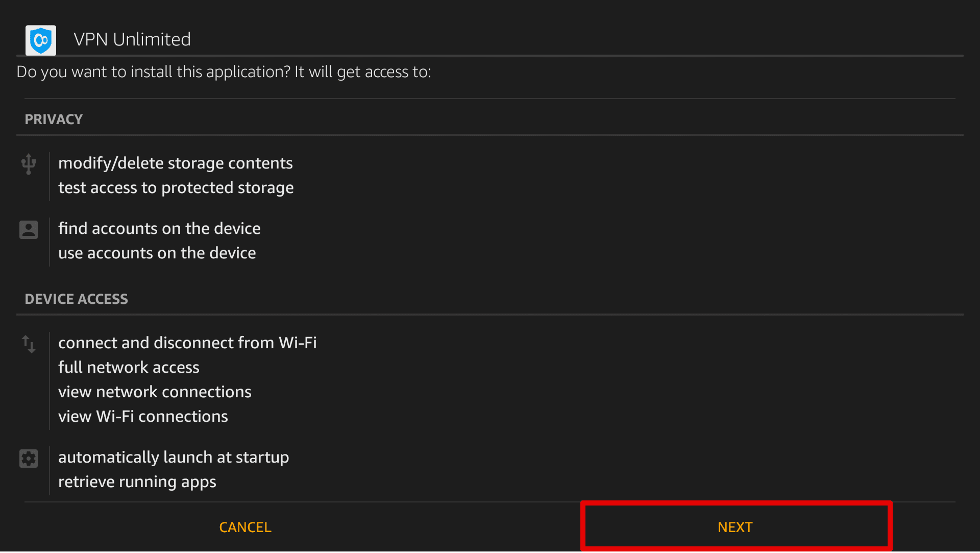980x553 pixels.
Task: Select the retrieve running apps permission
Action: click(x=137, y=482)
